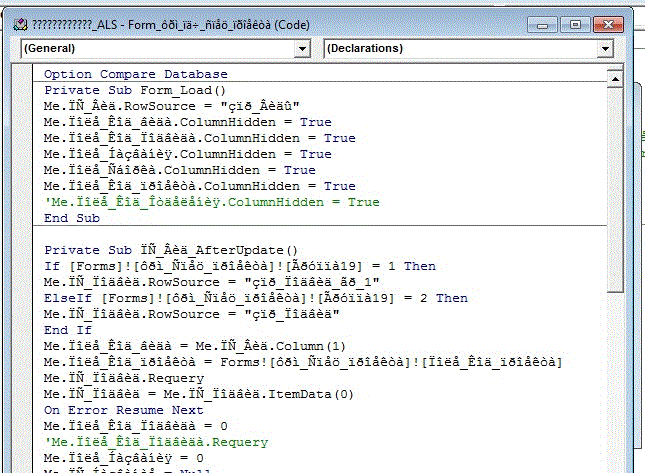Open the (General) object dropdown
Image resolution: width=645 pixels, height=473 pixels.
(165, 49)
